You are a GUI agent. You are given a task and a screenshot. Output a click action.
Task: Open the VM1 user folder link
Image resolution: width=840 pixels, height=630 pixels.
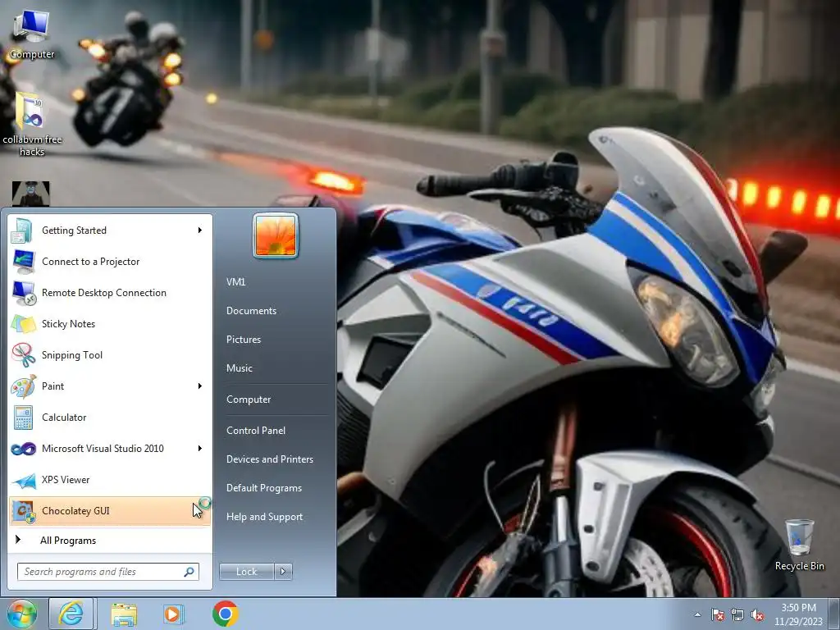tap(235, 282)
